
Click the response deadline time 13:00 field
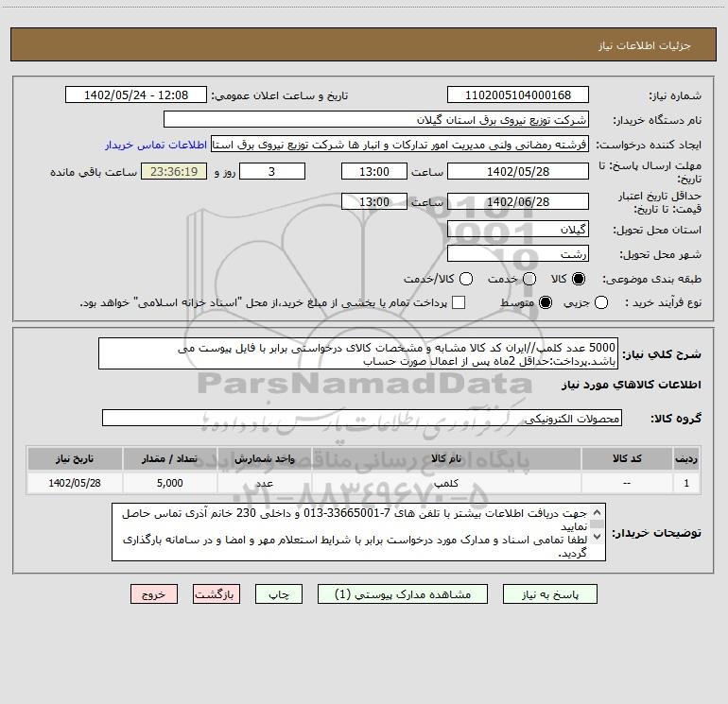[x=374, y=171]
